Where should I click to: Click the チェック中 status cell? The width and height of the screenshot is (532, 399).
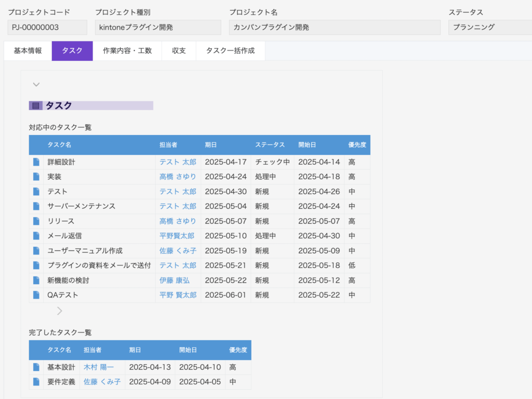point(272,162)
